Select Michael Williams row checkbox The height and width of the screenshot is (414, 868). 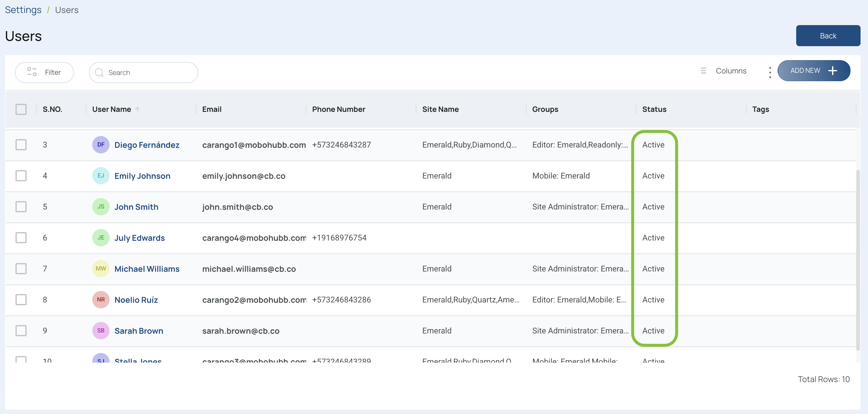click(x=21, y=269)
